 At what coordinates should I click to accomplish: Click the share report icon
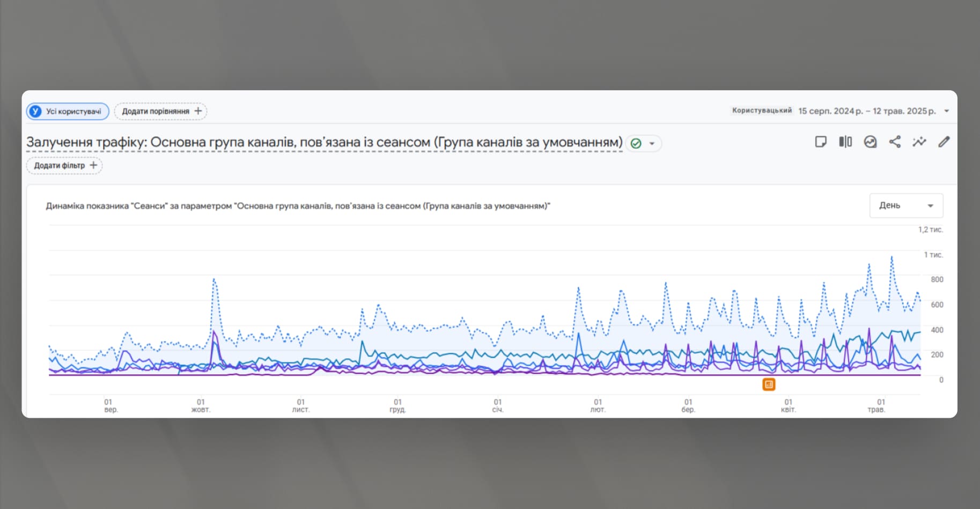coord(895,142)
